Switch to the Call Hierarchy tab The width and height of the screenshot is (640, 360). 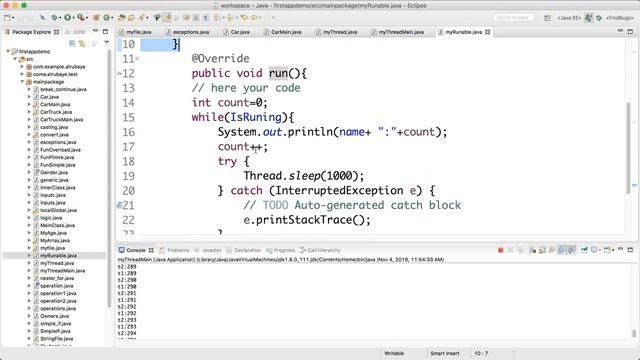(320, 250)
